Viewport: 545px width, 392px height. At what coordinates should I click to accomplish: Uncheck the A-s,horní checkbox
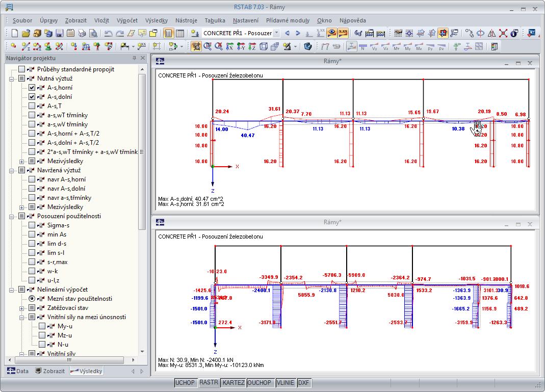[32, 88]
